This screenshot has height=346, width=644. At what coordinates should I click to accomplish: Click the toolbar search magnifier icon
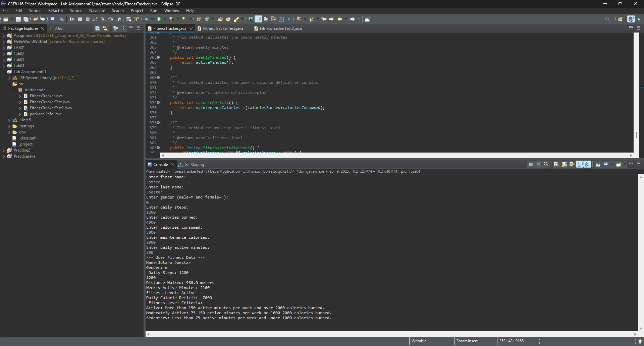(x=607, y=19)
